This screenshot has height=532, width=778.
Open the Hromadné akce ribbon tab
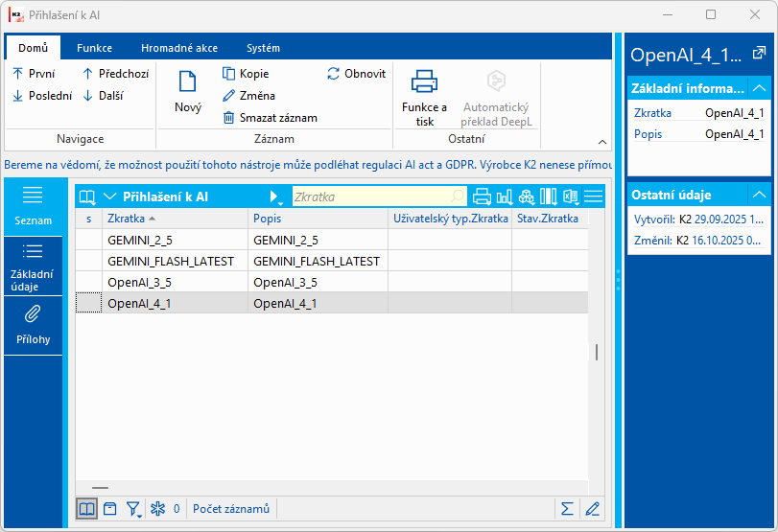coord(178,48)
